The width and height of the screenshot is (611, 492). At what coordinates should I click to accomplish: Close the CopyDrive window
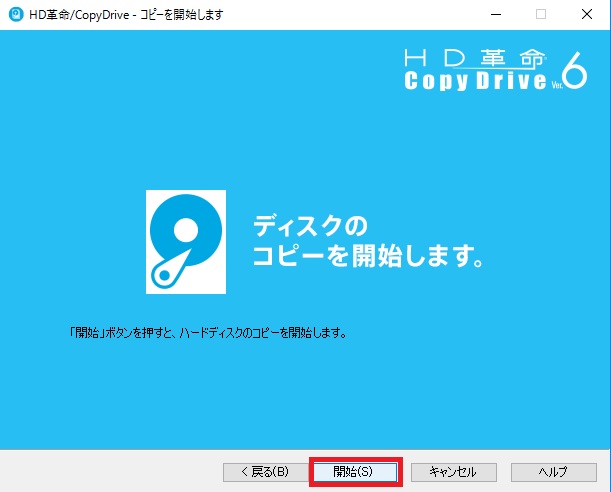pos(587,14)
